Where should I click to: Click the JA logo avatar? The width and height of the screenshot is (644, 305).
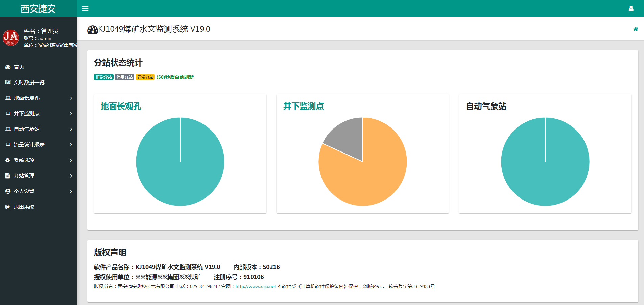[11, 38]
